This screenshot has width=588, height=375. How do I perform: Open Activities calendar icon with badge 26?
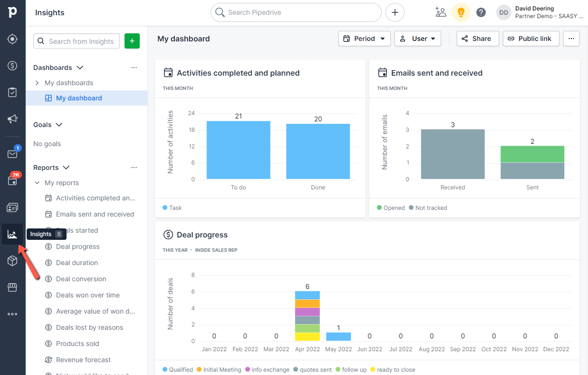coord(12,180)
